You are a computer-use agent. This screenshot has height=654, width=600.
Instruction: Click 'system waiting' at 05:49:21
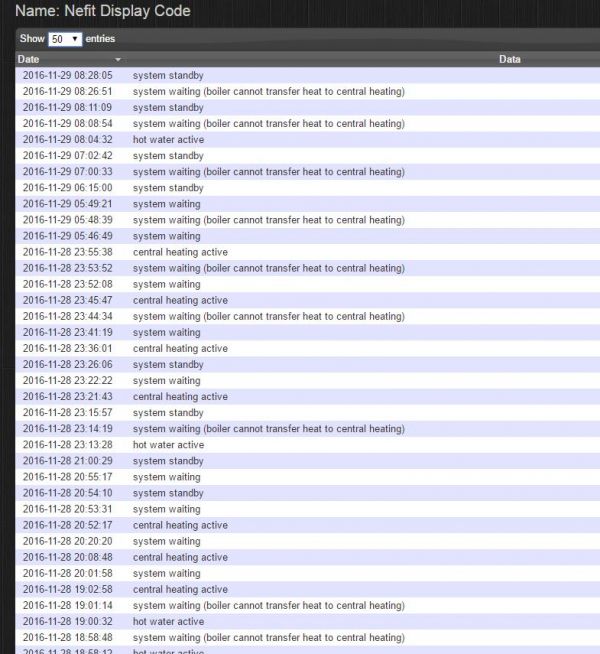click(166, 204)
